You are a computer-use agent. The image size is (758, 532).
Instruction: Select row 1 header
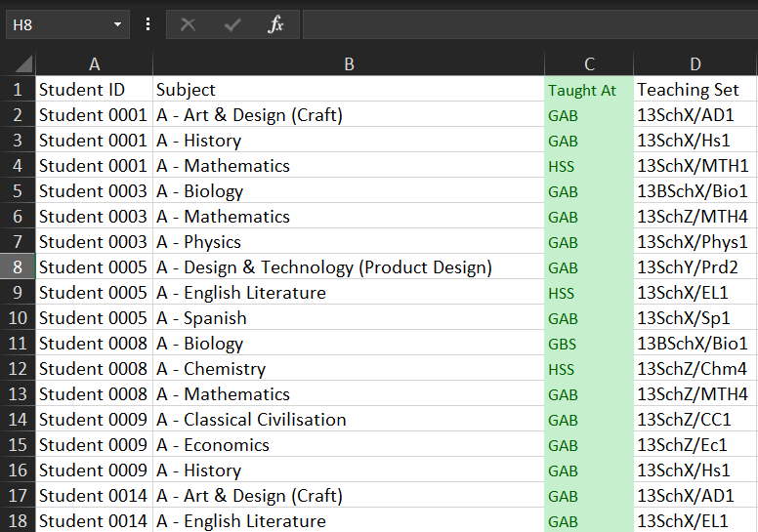[x=18, y=90]
